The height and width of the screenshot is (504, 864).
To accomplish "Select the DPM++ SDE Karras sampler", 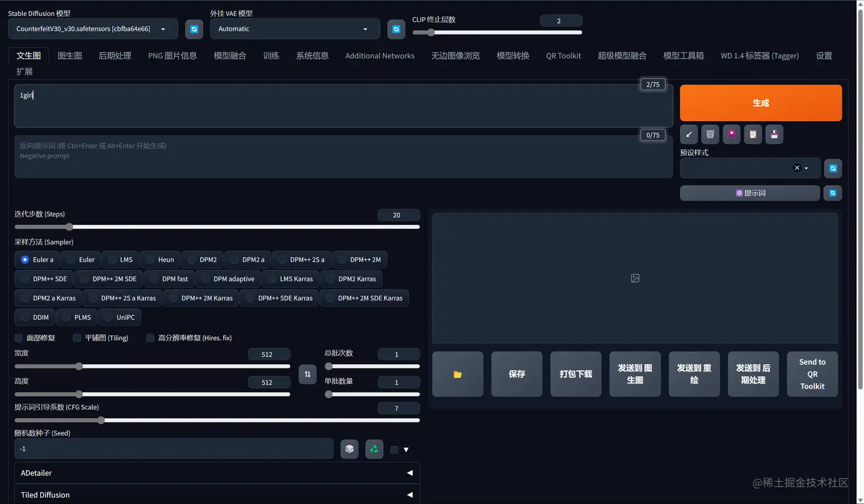I will click(x=279, y=298).
